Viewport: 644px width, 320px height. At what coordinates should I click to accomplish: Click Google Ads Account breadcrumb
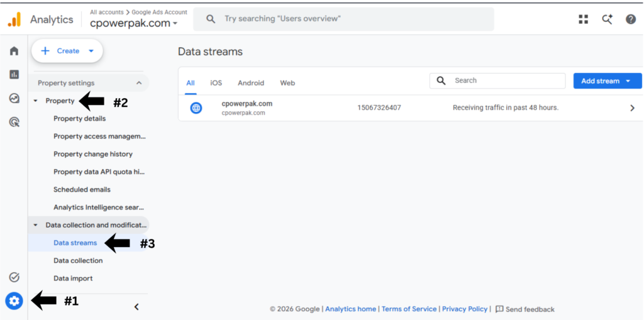coord(159,13)
